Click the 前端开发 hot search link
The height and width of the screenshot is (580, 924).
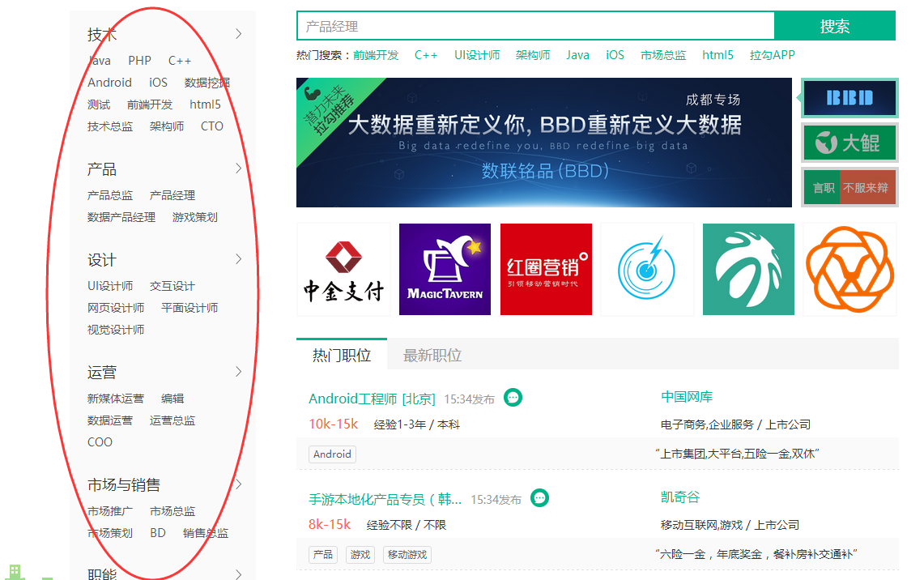(376, 55)
